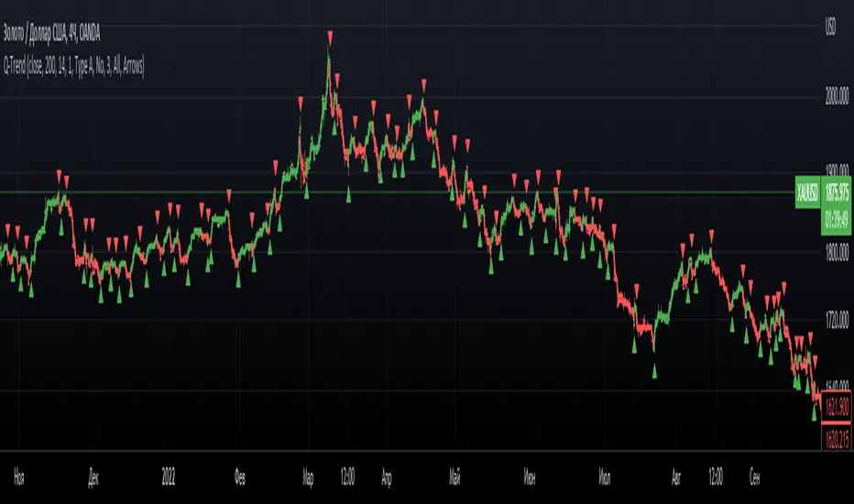Click the Сен label on time axis
Screen dimensions: 854x504
point(754,477)
